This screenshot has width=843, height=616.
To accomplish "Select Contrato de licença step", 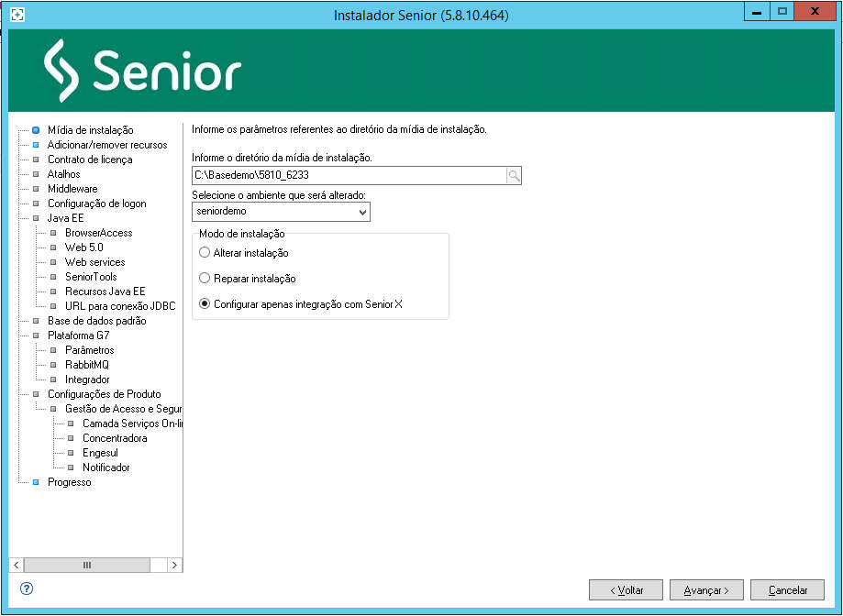I will pos(90,159).
